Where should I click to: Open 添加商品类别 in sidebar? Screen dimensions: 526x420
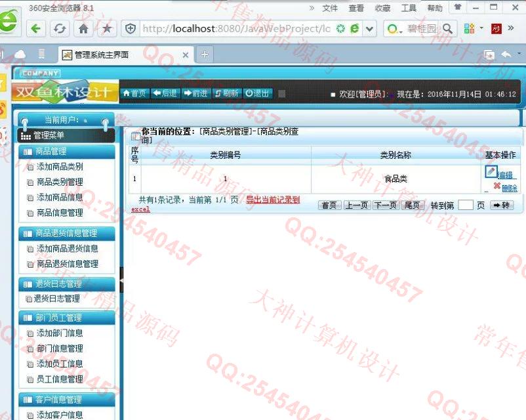(x=60, y=167)
